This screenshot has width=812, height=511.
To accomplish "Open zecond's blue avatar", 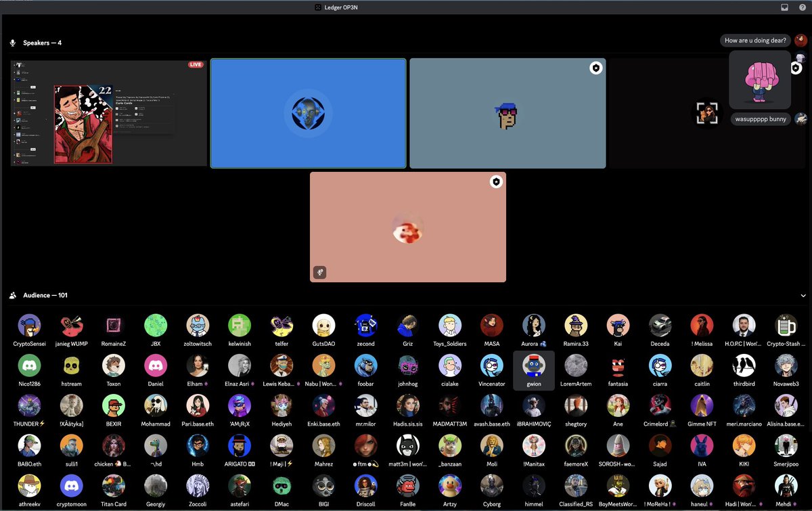I will tap(365, 326).
